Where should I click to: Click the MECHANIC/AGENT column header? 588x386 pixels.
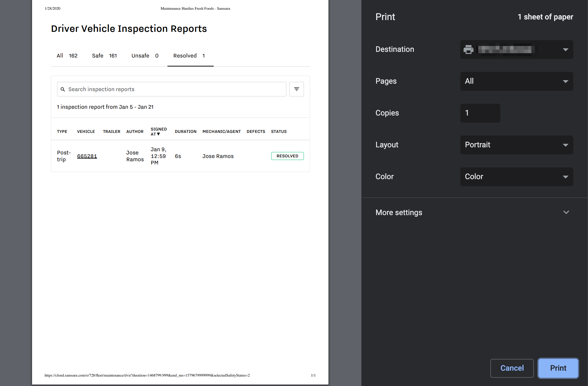pos(222,132)
